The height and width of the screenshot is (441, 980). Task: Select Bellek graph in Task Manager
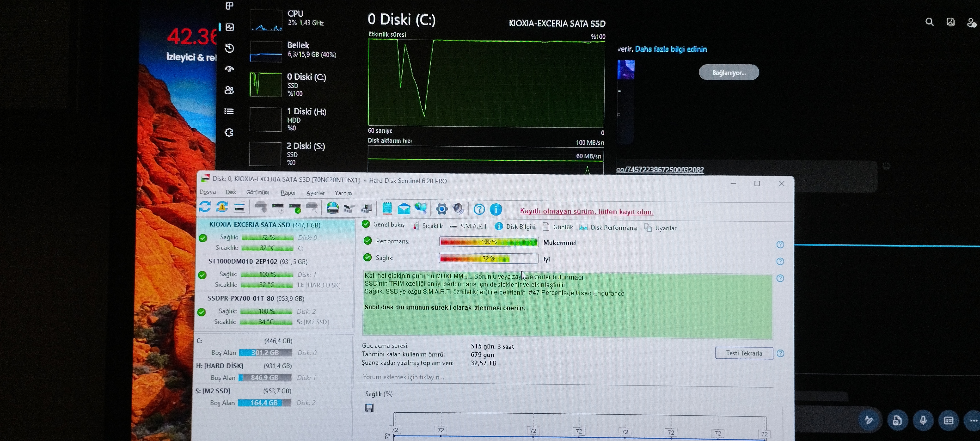coord(266,51)
